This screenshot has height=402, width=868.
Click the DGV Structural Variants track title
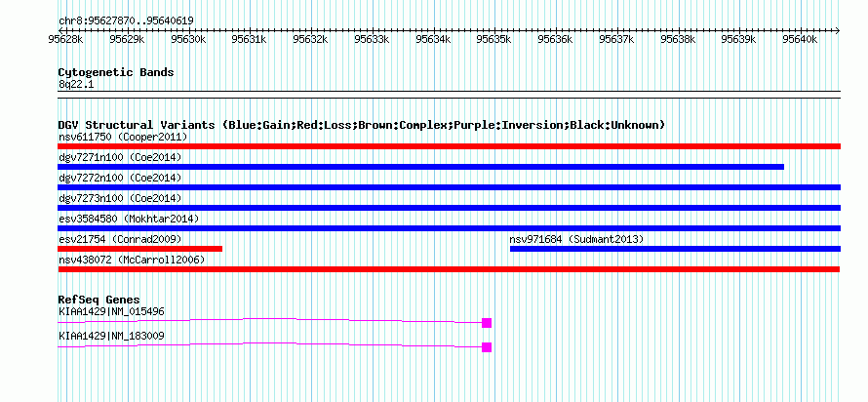click(x=362, y=125)
